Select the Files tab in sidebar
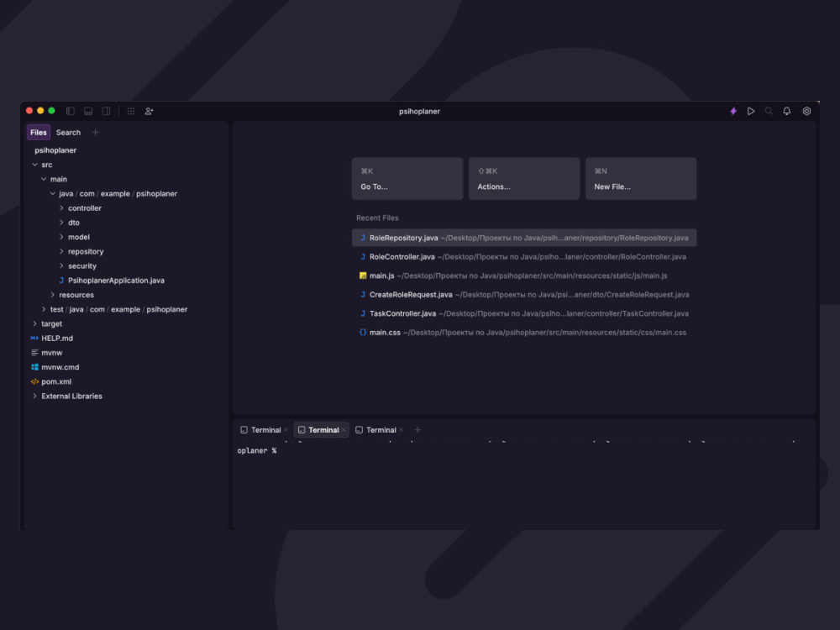 tap(38, 133)
